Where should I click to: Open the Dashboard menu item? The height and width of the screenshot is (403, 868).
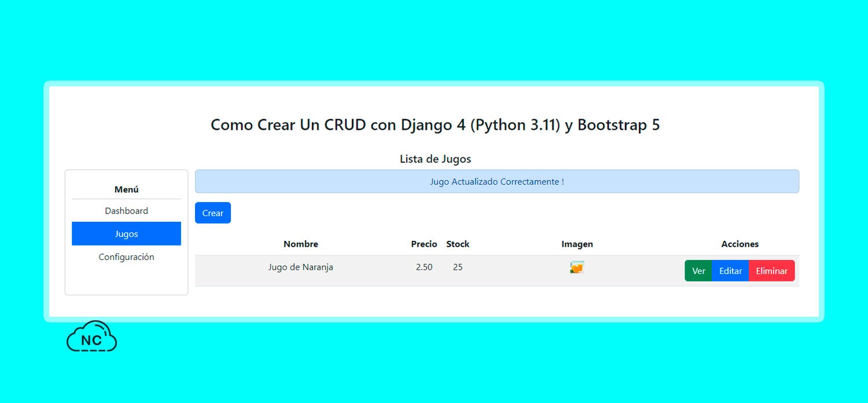(x=126, y=211)
